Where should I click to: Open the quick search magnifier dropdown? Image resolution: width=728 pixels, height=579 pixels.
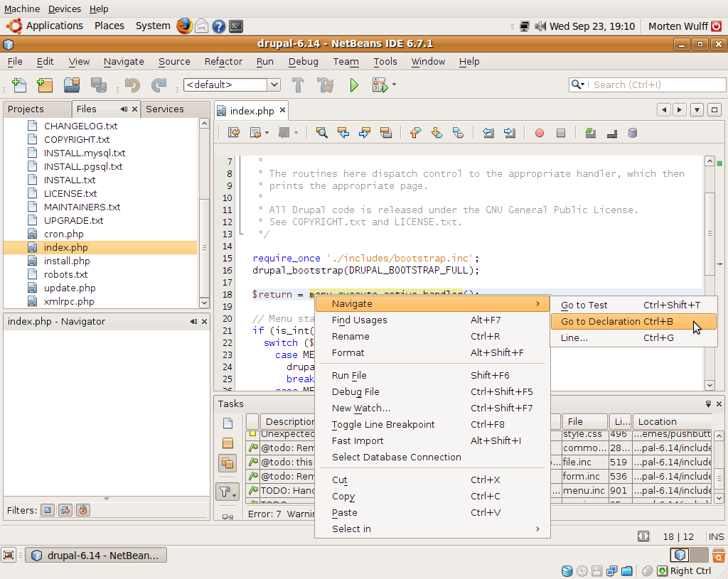click(x=578, y=85)
